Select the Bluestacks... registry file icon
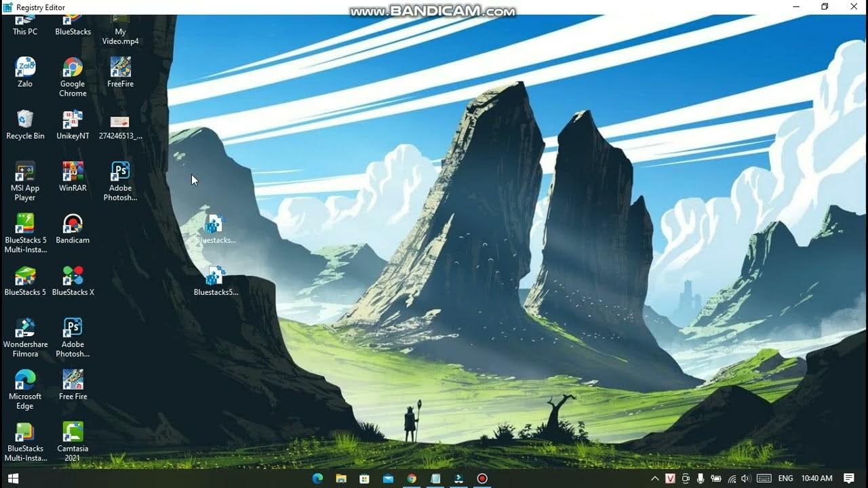868x488 pixels. tap(216, 229)
